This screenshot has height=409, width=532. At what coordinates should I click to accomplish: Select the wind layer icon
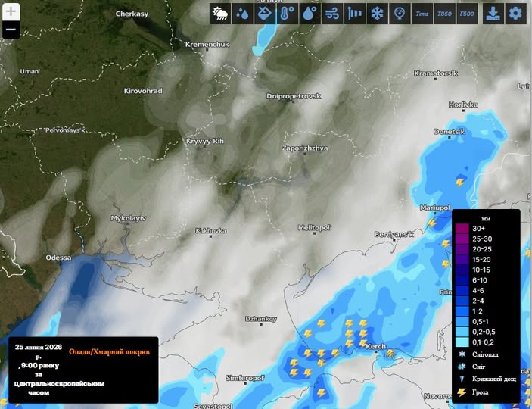coord(332,14)
